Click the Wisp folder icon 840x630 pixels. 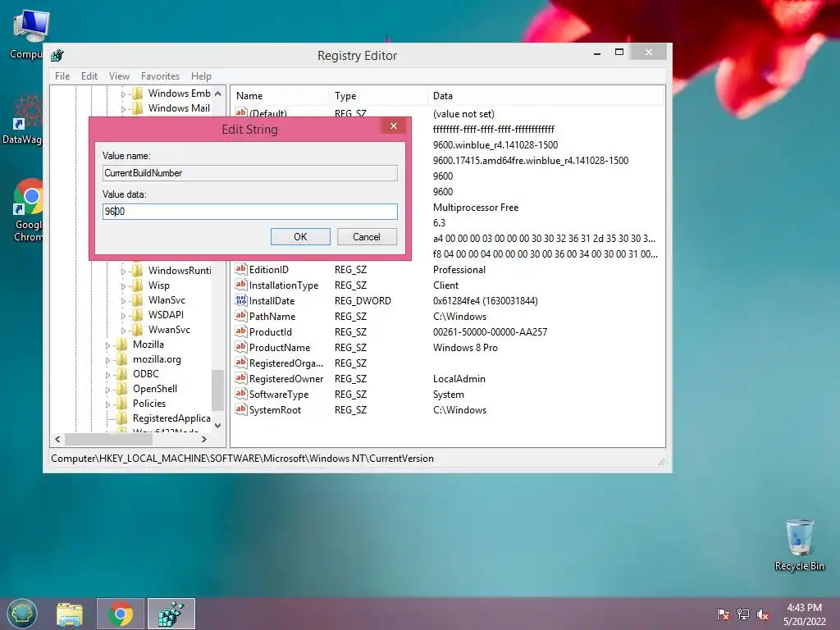click(138, 285)
